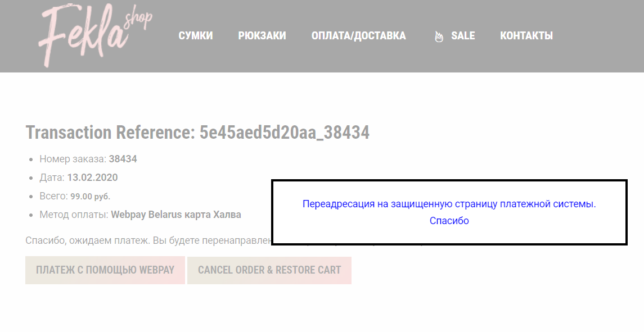The height and width of the screenshot is (332, 644).
Task: Click the date 13.02.2020
Action: coord(92,178)
